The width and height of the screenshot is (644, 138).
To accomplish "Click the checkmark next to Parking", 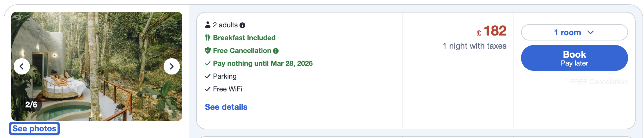I will point(207,76).
